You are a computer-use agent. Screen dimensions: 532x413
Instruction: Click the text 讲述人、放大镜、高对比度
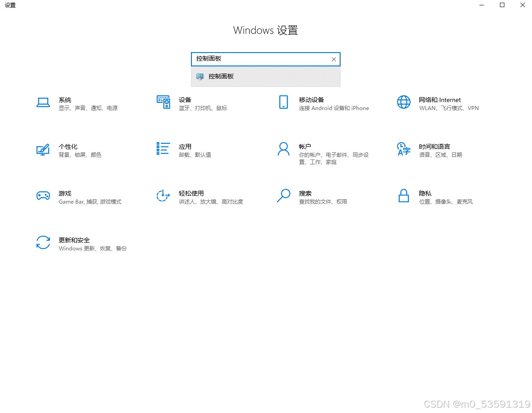[x=211, y=202]
